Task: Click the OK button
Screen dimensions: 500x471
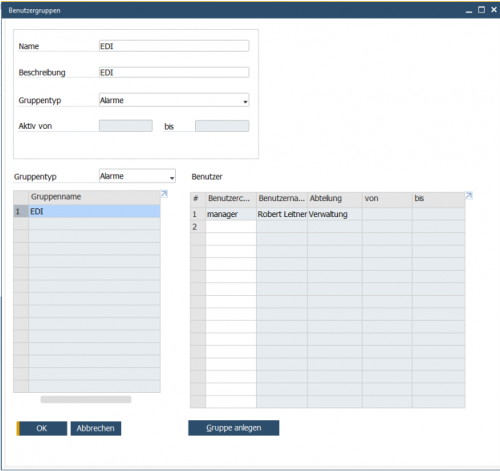Action: pyautogui.click(x=42, y=428)
